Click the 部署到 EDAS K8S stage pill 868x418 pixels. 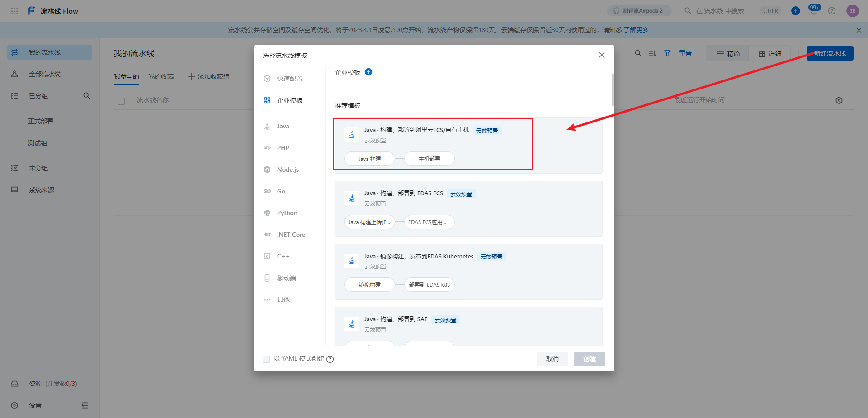coord(429,285)
